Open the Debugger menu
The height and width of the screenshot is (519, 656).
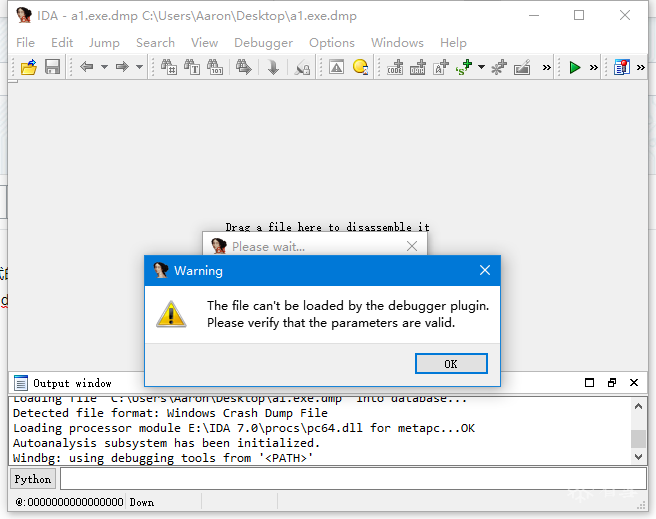pos(263,43)
